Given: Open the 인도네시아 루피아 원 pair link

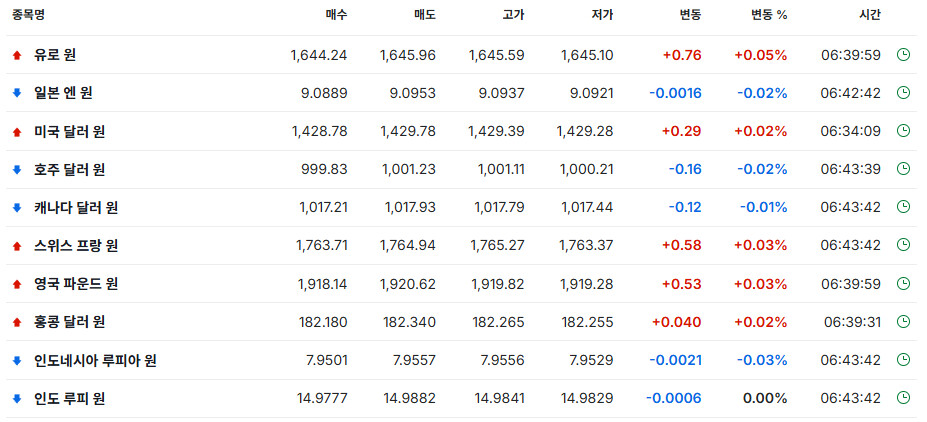Looking at the screenshot, I should [95, 360].
